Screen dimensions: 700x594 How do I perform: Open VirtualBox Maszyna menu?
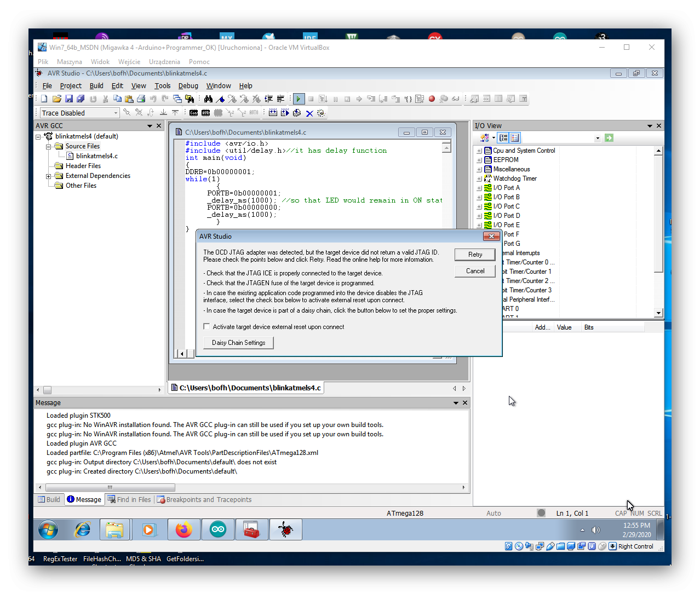[69, 62]
